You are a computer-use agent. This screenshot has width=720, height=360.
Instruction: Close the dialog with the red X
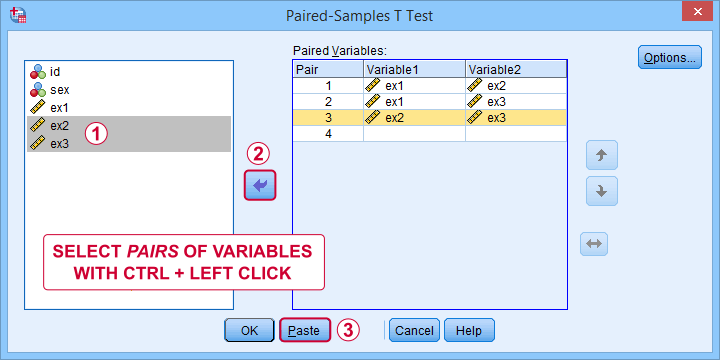coord(698,11)
